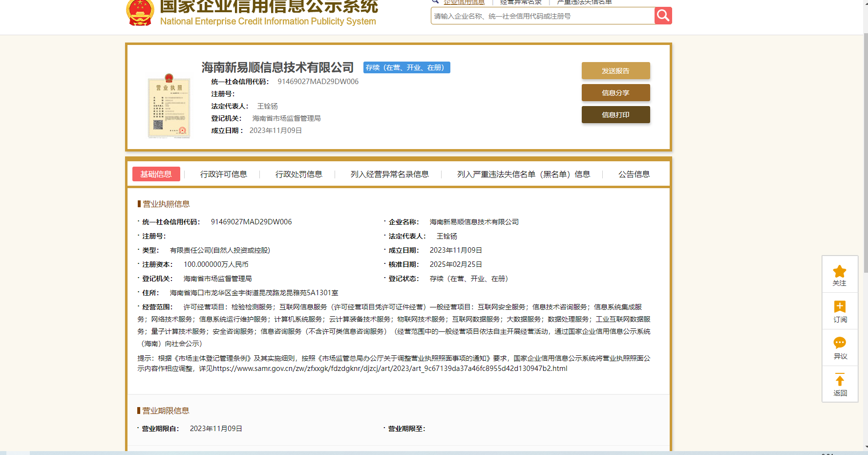The height and width of the screenshot is (455, 868).
Task: Click the 登记机关 value under 营业执照信息
Action: tap(217, 279)
